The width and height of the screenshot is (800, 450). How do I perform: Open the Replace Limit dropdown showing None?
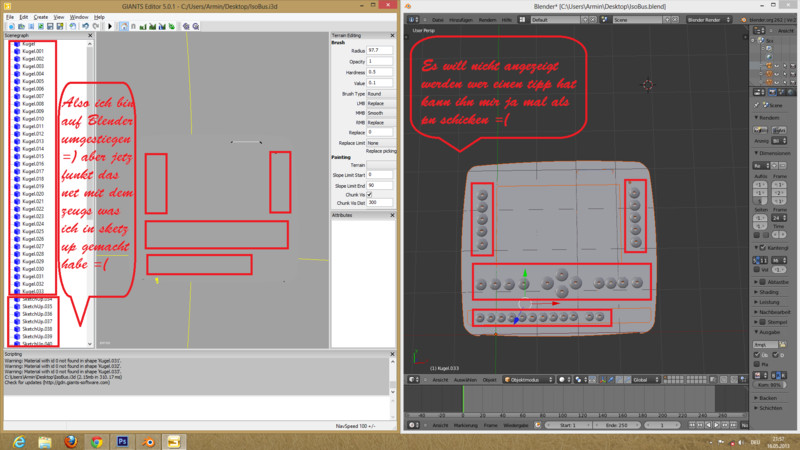coord(381,143)
